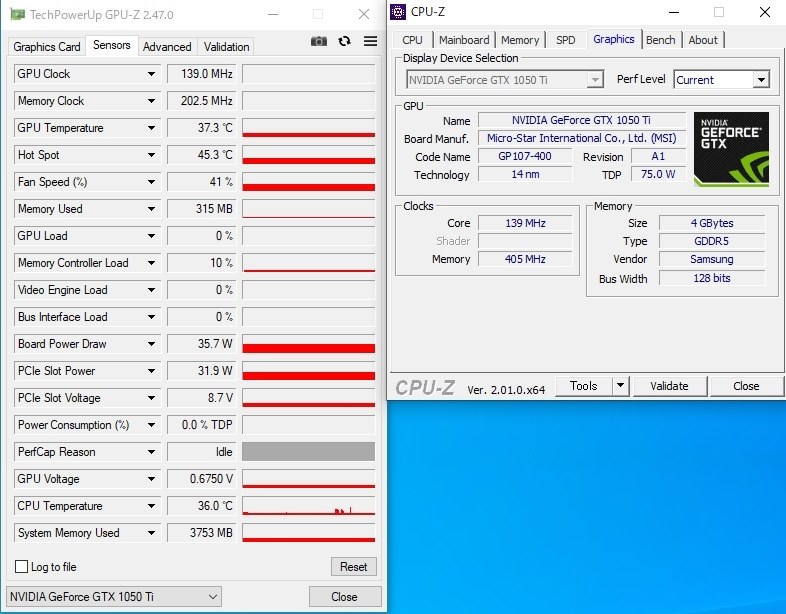786x614 pixels.
Task: Expand the GPU Load sensor dropdown
Action: pos(151,236)
